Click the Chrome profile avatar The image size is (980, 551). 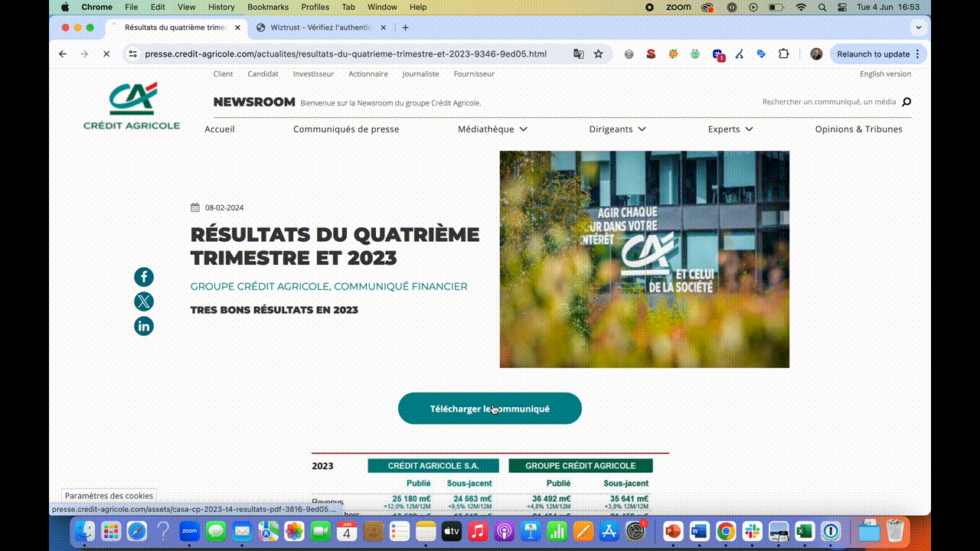pyautogui.click(x=816, y=54)
